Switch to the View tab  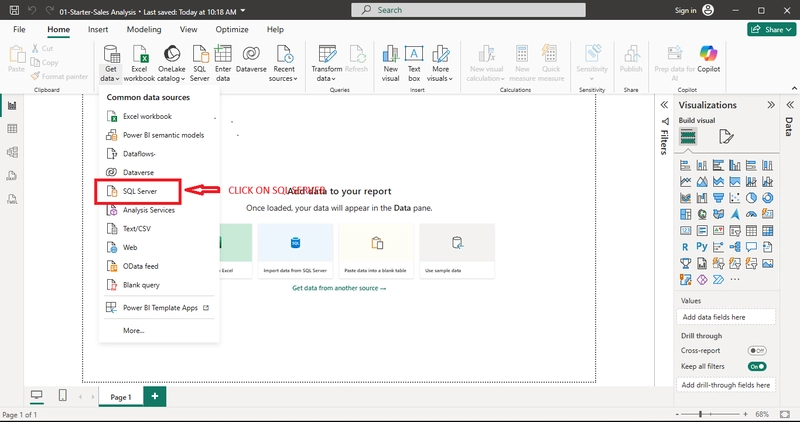click(188, 29)
